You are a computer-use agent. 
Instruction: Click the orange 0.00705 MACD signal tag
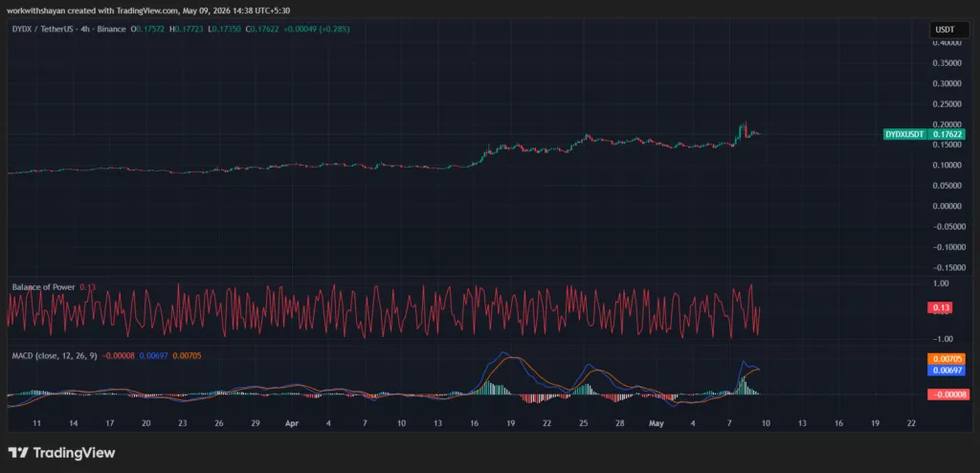(948, 359)
